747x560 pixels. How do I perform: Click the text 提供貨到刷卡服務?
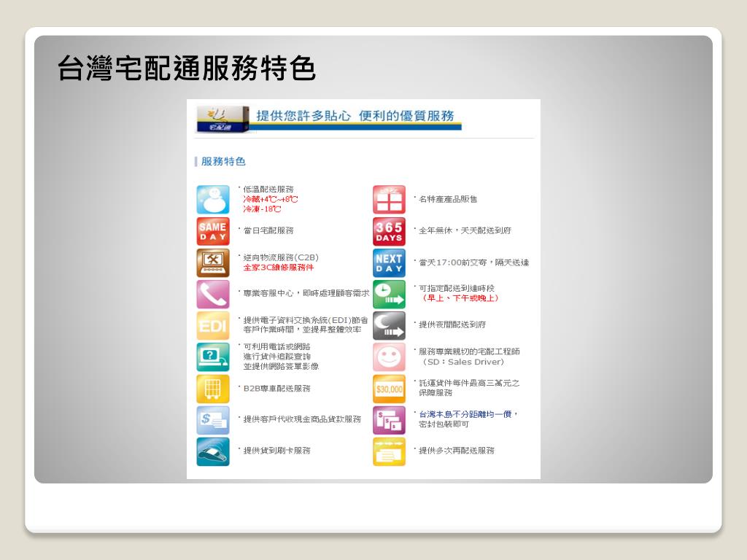tap(276, 451)
